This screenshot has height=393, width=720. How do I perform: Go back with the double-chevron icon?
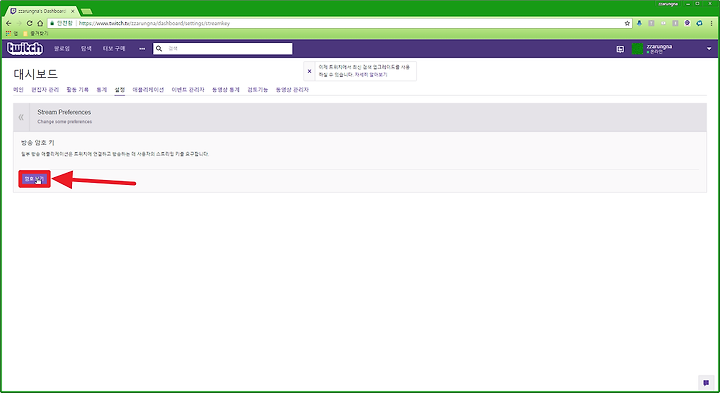[21, 117]
